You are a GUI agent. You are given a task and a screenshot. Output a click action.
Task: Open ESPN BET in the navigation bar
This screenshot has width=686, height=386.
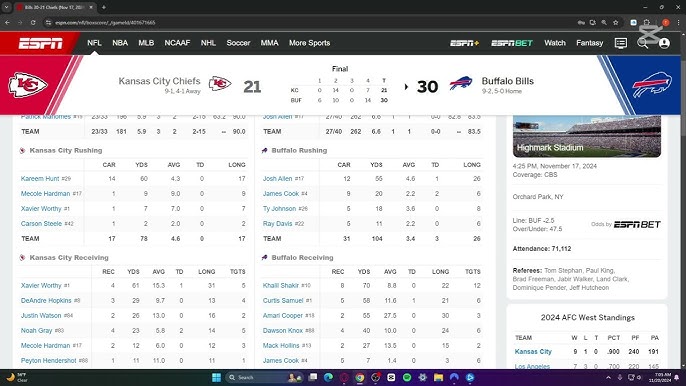pos(512,43)
